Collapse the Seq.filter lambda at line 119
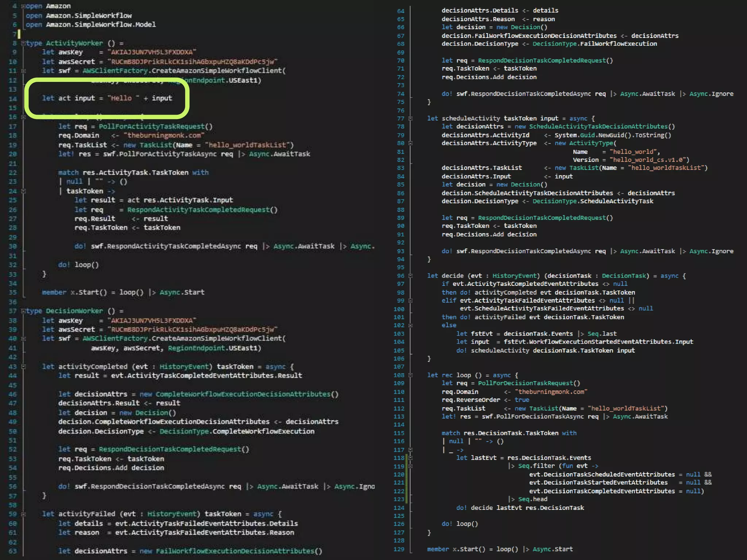 click(410, 466)
